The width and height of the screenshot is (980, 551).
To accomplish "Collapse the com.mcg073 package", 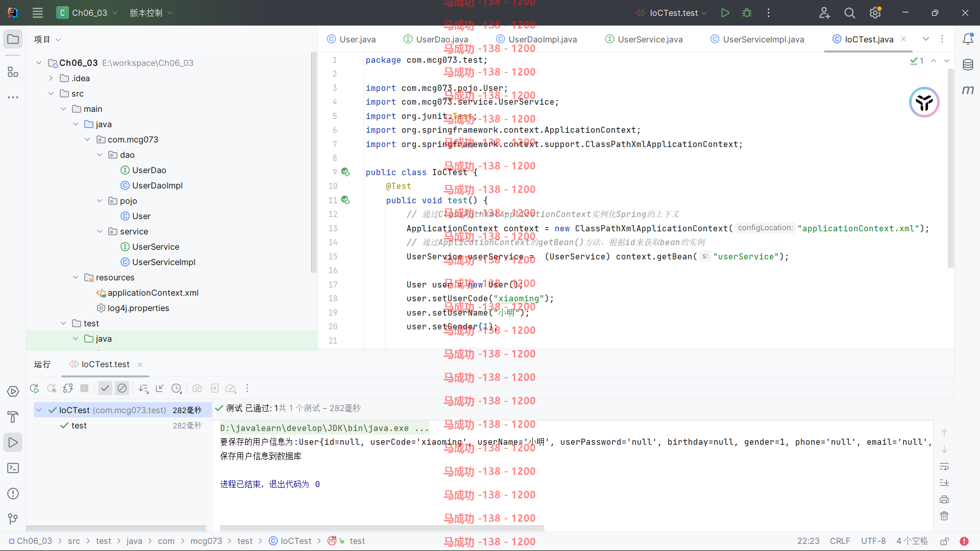I will pos(87,139).
